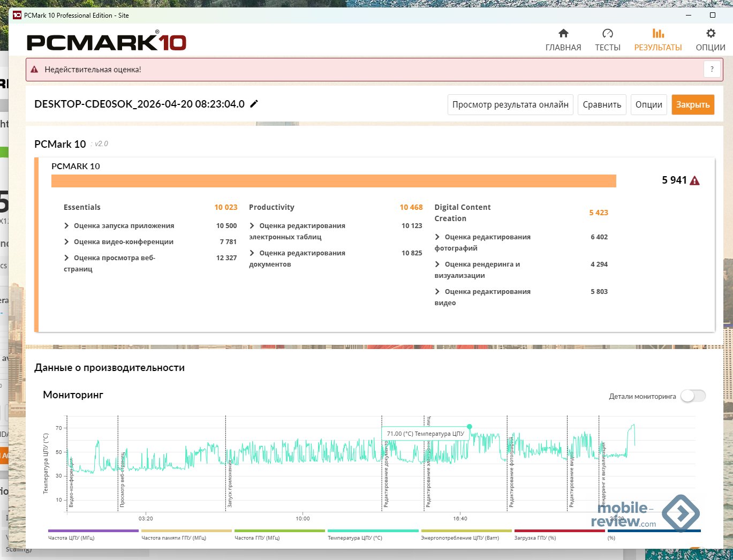
Task: Select the Частота ЦПУ purple legend bar
Action: tap(93, 531)
